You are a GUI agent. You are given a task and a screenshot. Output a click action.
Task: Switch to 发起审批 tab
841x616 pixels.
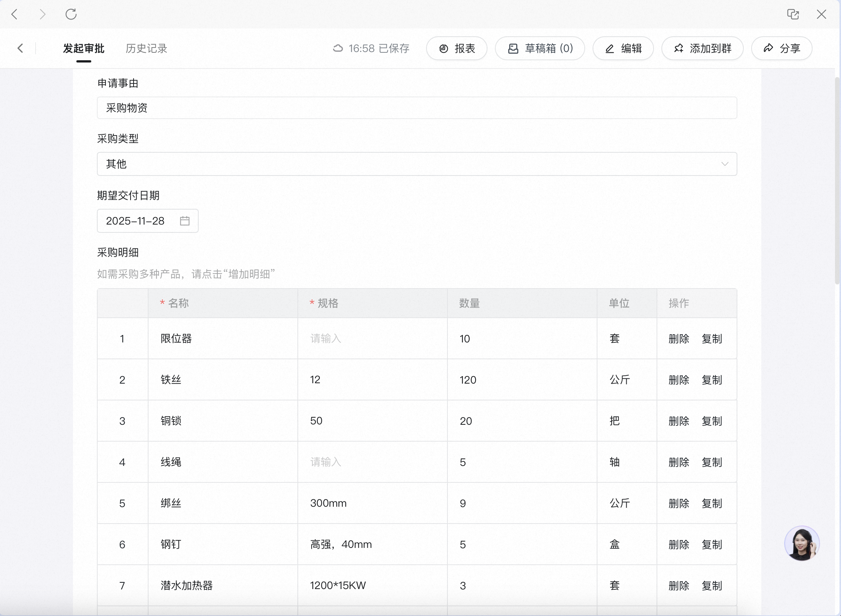pyautogui.click(x=84, y=48)
